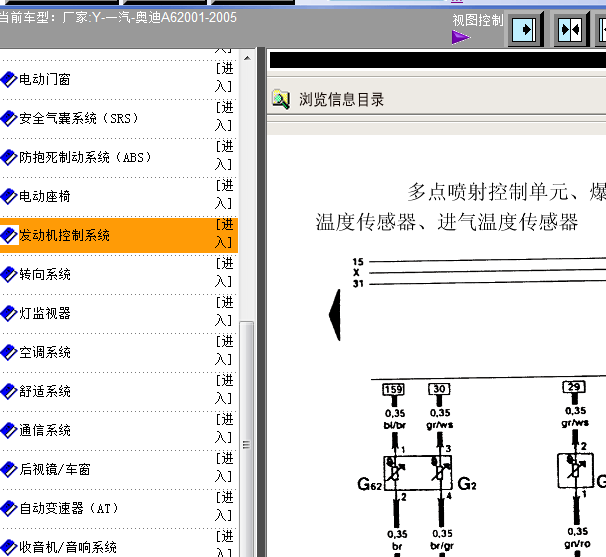Click book icon beside 安全气囊系统（SRS）
606x557 pixels.
(9, 119)
